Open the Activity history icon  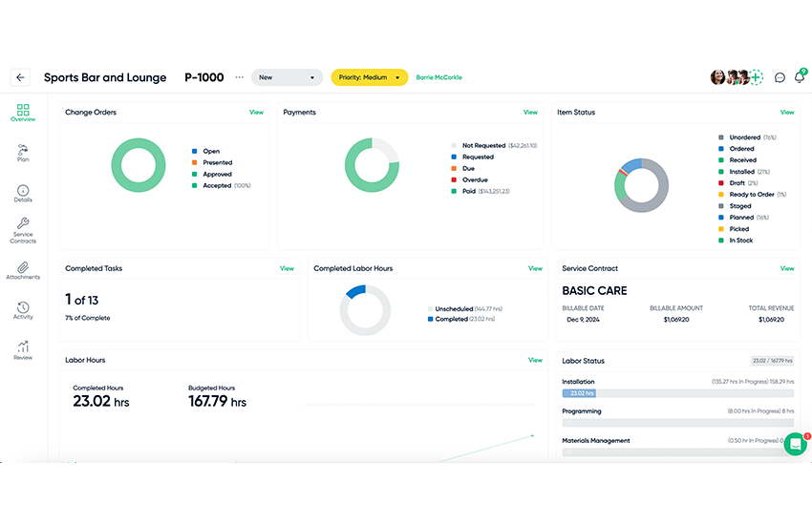coord(23,310)
